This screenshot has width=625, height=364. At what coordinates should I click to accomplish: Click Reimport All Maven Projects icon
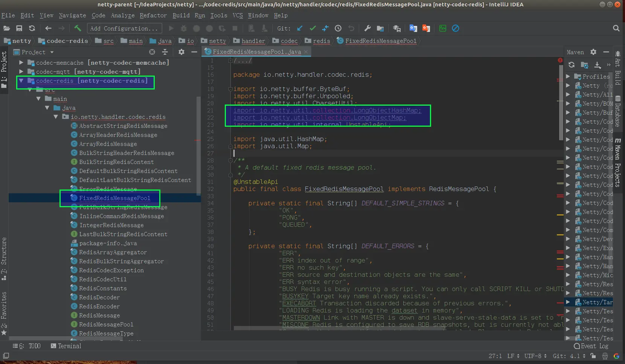[572, 65]
